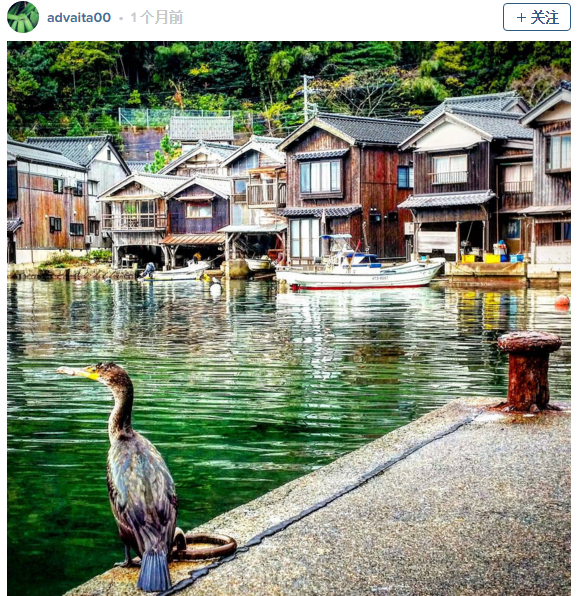Click the advaita00 profile avatar
The height and width of the screenshot is (596, 577).
coord(23,17)
